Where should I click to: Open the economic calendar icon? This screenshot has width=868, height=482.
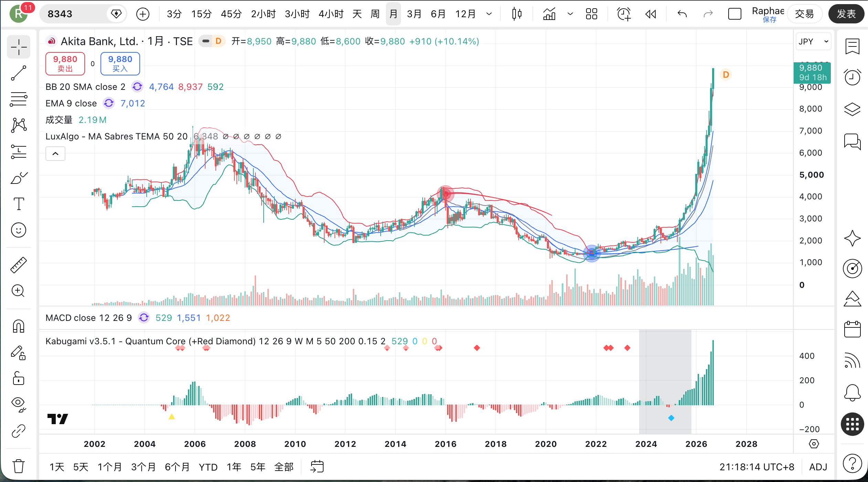pyautogui.click(x=852, y=329)
